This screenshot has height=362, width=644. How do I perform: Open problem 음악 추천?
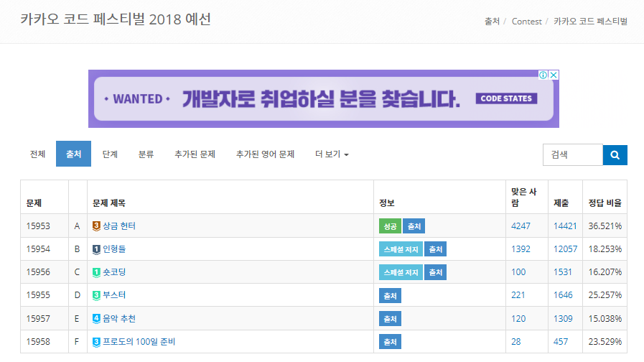(118, 318)
